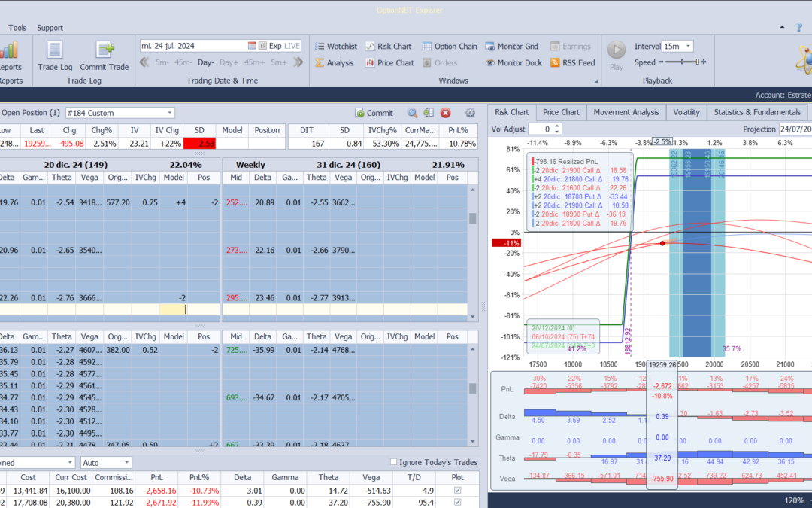The image size is (812, 508).
Task: Click the Projection date field
Action: (x=795, y=129)
